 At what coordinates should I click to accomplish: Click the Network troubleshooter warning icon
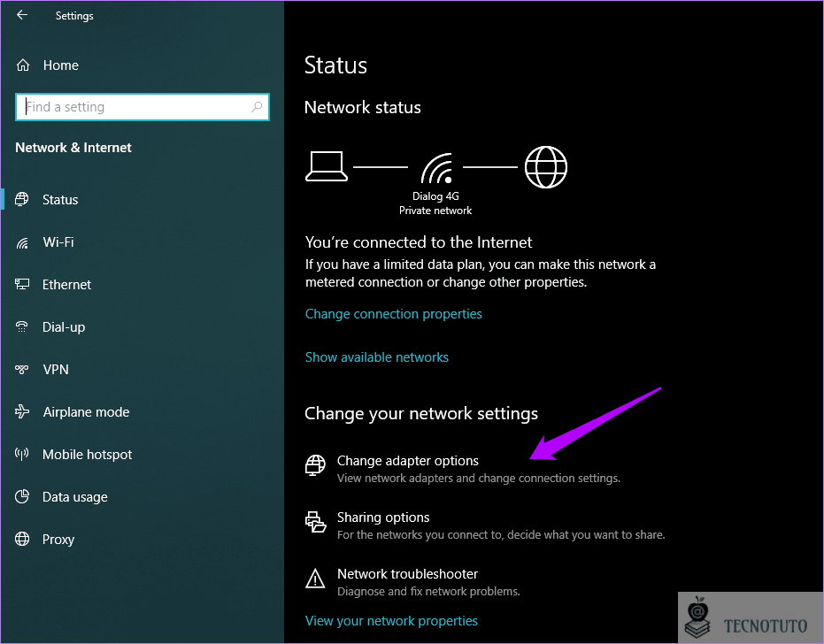(315, 579)
